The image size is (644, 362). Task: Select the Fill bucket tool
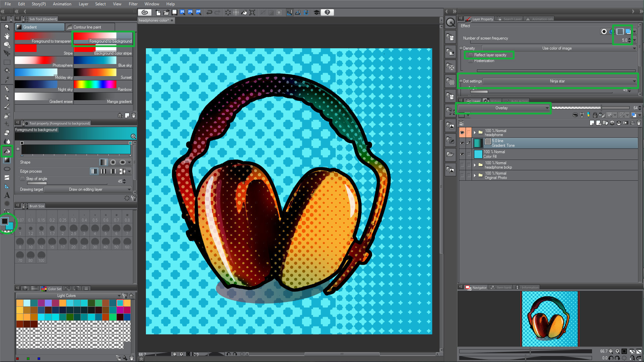7,151
